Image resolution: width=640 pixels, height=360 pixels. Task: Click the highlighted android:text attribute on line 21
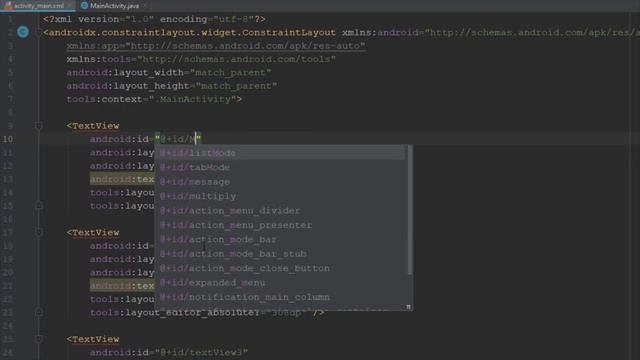pos(122,286)
